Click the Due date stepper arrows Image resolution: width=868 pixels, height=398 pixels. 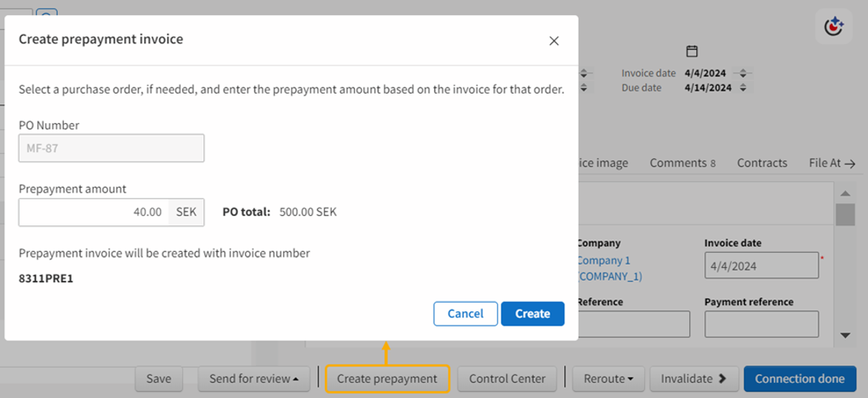click(x=744, y=88)
